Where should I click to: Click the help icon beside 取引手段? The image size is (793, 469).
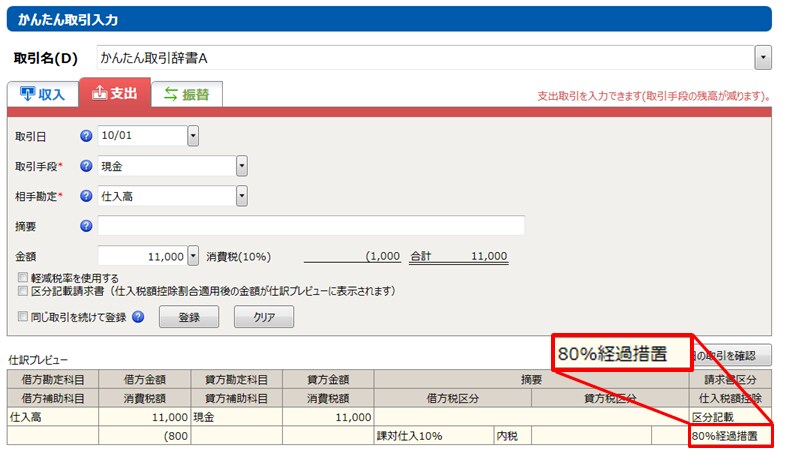[x=86, y=166]
